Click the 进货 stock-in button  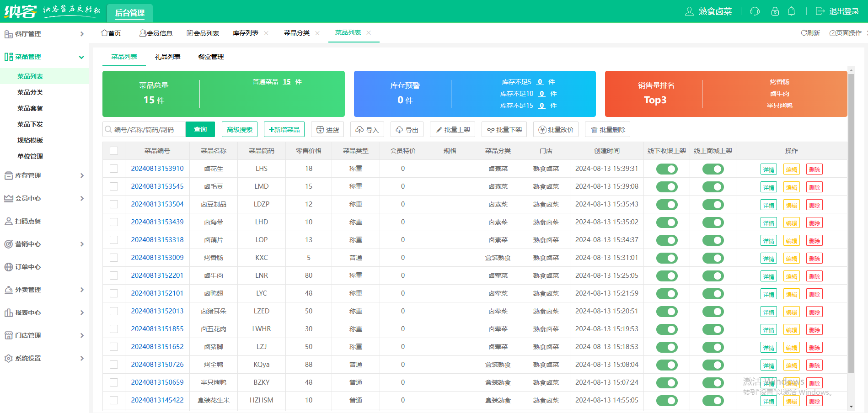(327, 130)
